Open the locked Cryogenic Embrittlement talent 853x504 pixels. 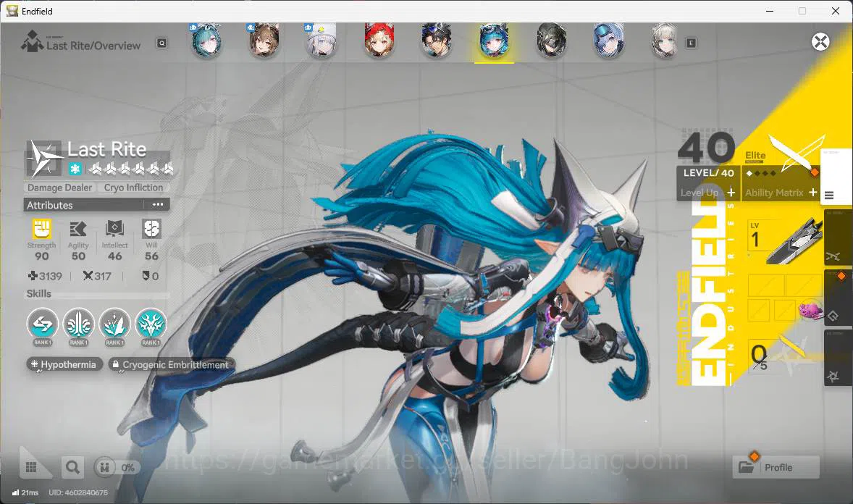[x=171, y=365]
